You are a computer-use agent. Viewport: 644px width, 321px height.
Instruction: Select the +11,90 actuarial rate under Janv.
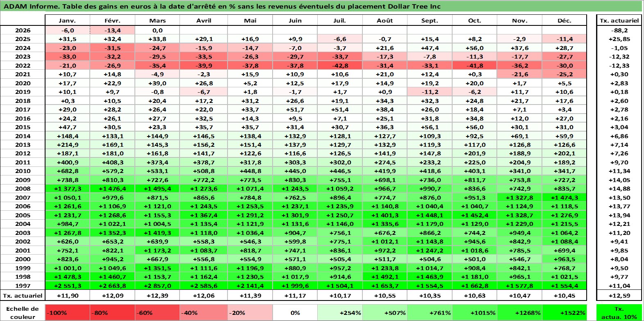click(68, 296)
